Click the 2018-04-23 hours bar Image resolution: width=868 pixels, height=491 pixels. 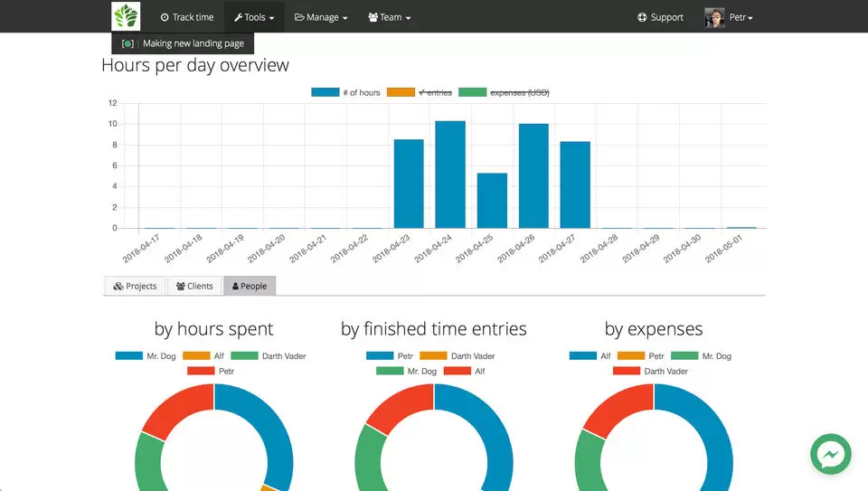[409, 184]
